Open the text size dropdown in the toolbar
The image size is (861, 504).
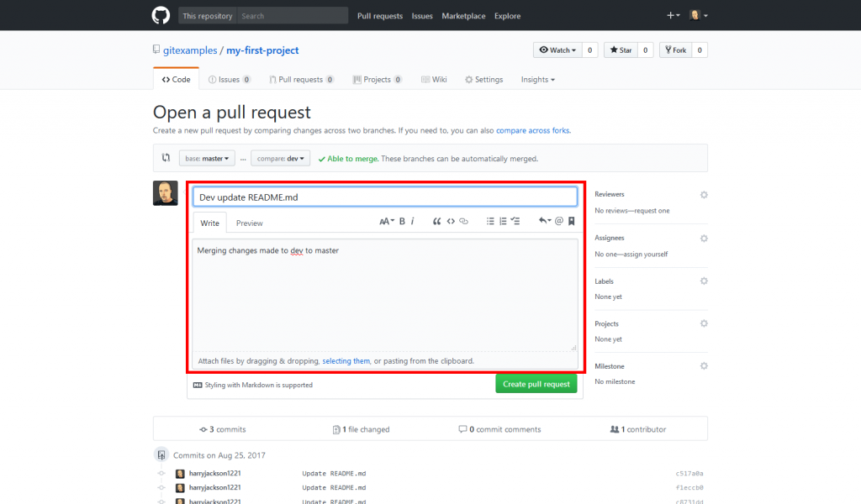point(387,221)
